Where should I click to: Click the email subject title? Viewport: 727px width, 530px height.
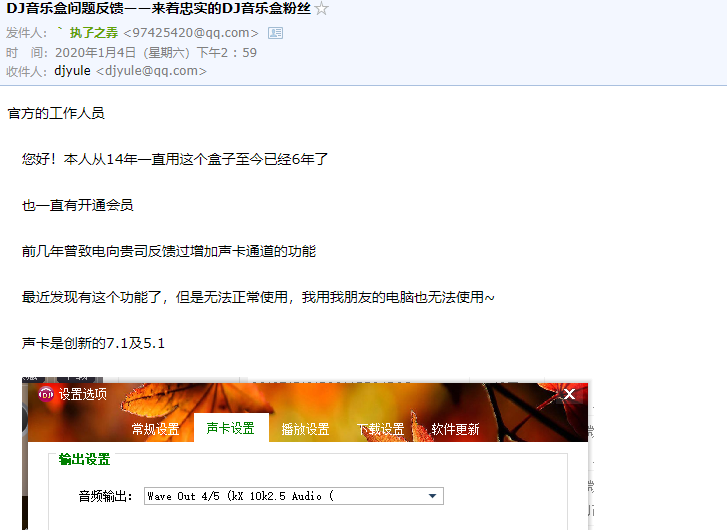[159, 8]
